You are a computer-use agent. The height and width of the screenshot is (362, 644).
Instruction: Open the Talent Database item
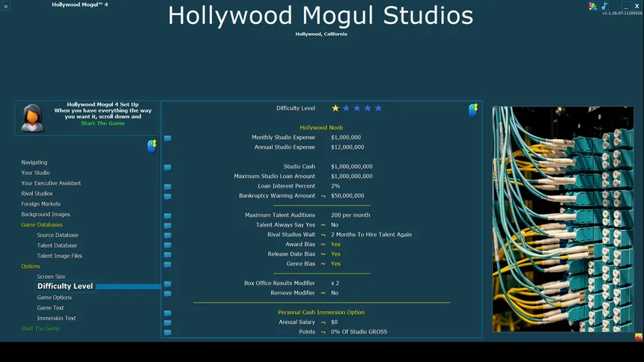(57, 245)
